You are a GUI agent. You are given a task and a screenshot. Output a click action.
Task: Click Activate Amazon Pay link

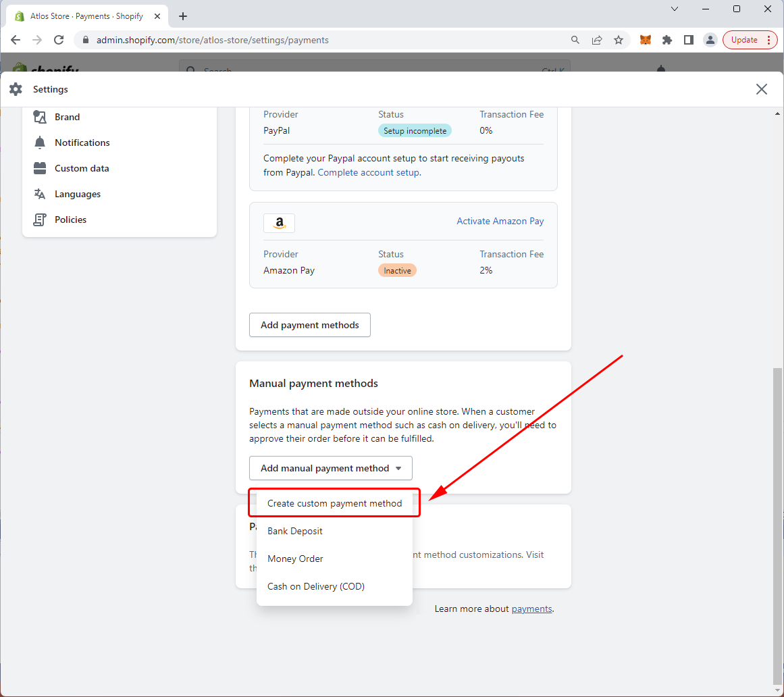click(x=500, y=221)
